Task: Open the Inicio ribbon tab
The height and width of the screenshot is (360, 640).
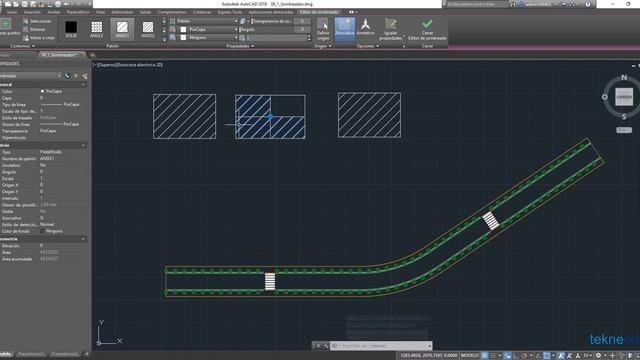Action: pos(12,12)
